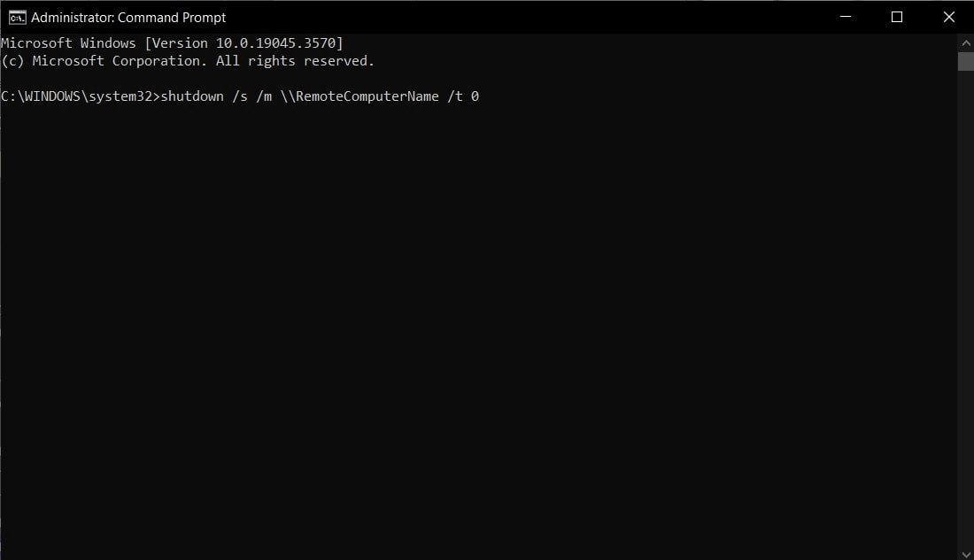Close the Command Prompt window
This screenshot has height=560, width=974.
click(x=948, y=17)
